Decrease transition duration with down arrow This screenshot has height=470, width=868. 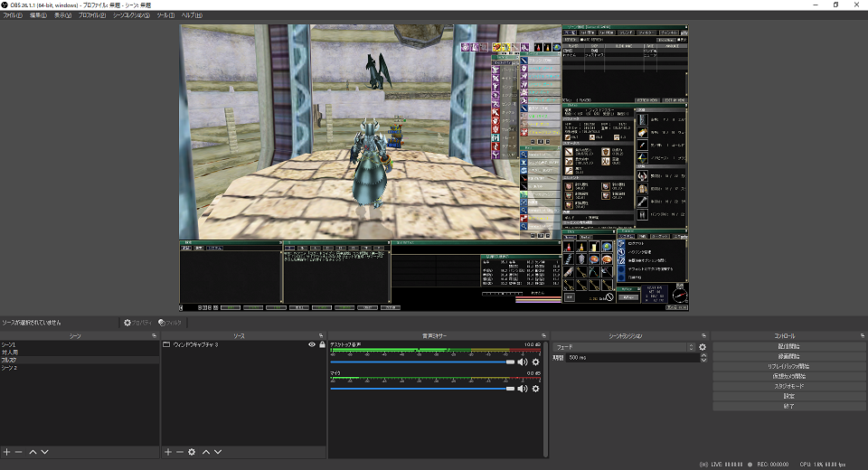click(703, 361)
